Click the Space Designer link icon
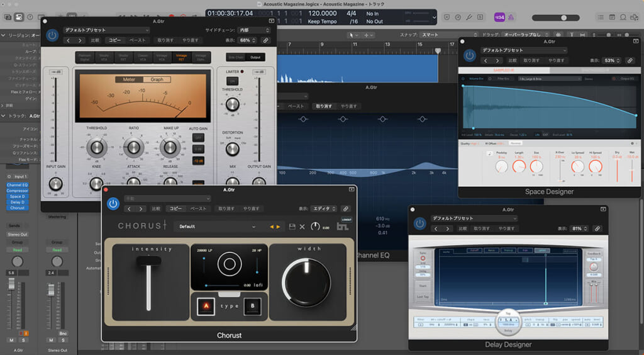Image resolution: width=644 pixels, height=355 pixels. [x=630, y=60]
